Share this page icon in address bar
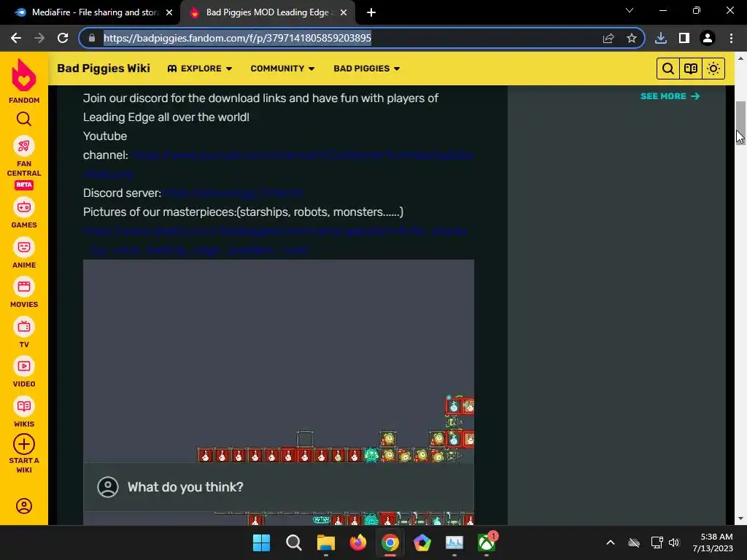The height and width of the screenshot is (560, 747). click(x=608, y=38)
